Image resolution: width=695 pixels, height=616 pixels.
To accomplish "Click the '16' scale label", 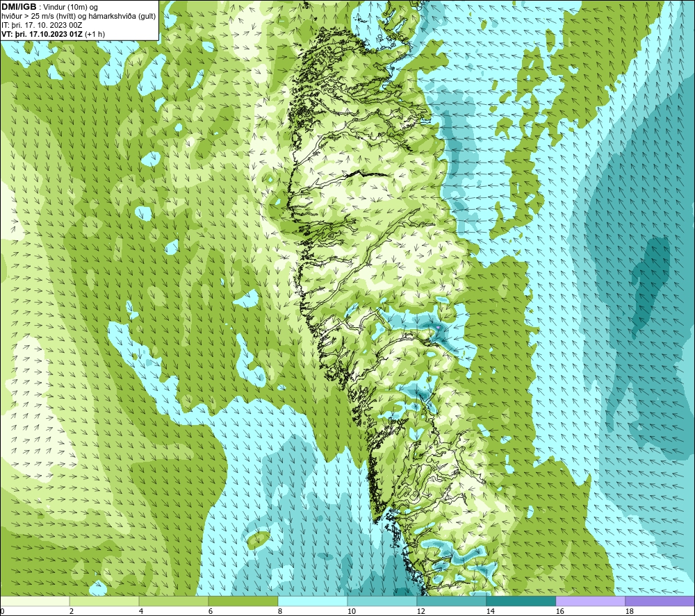I will click(559, 612).
